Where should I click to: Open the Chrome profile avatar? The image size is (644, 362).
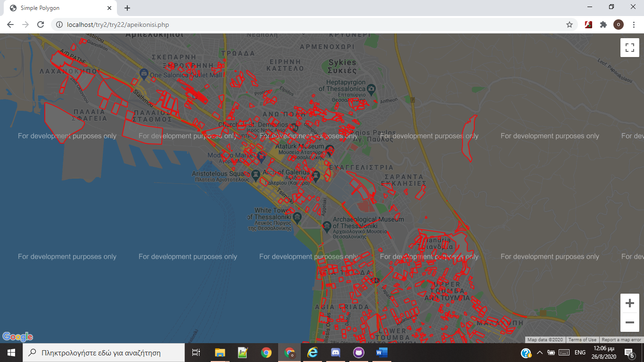(618, 25)
